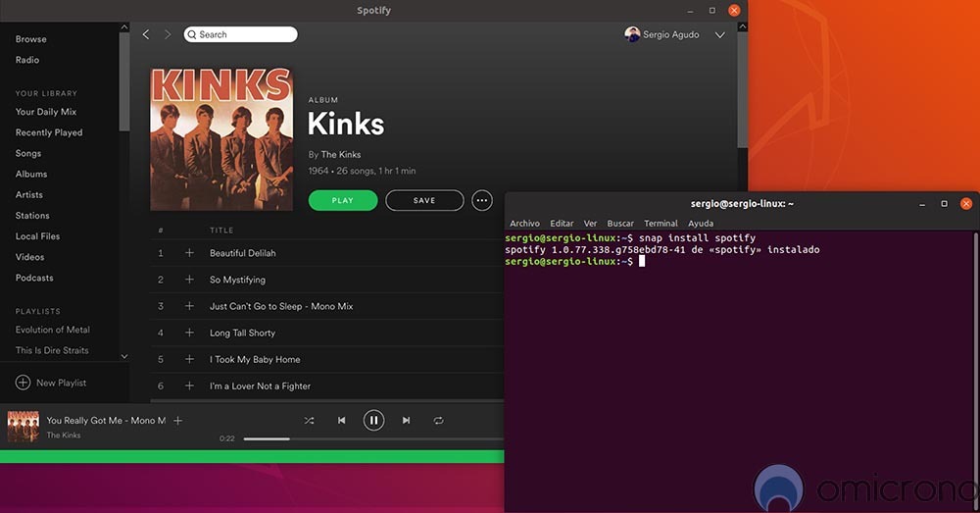Screen dimensions: 980x513
Task: Maximize the Terminal window
Action: [944, 204]
